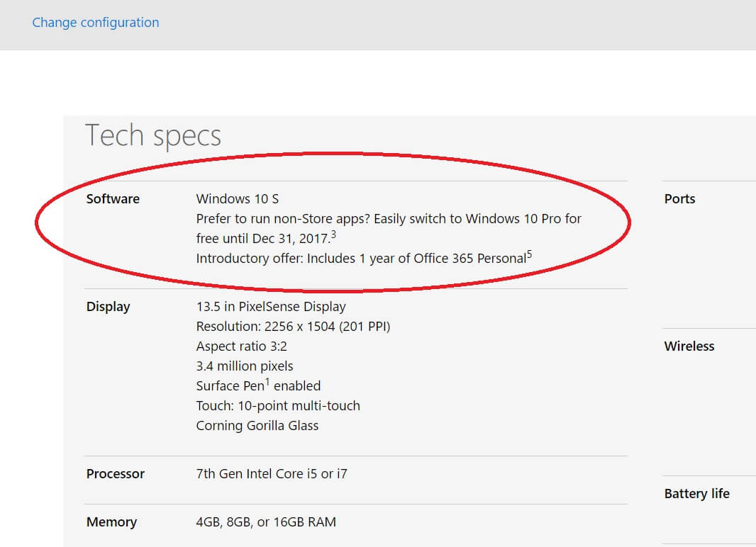Click the Resolution: 2256 x 1504 line
Image resolution: width=756 pixels, height=547 pixels.
tap(293, 327)
